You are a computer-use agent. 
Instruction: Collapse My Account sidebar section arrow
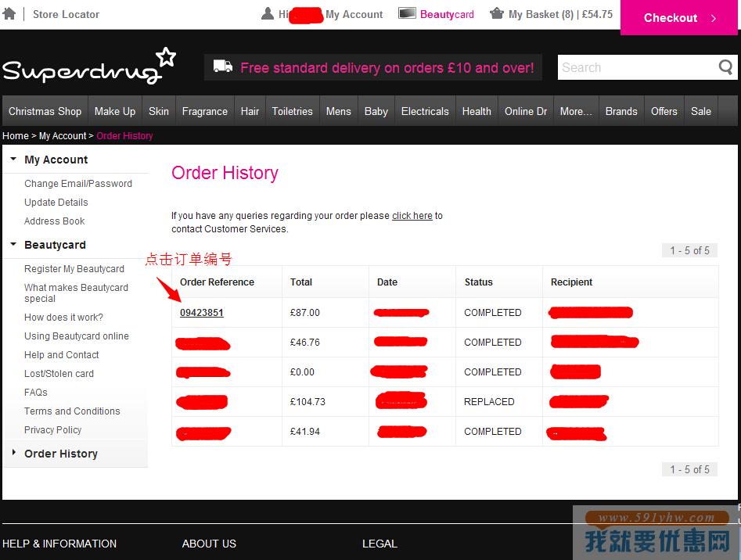(13, 159)
